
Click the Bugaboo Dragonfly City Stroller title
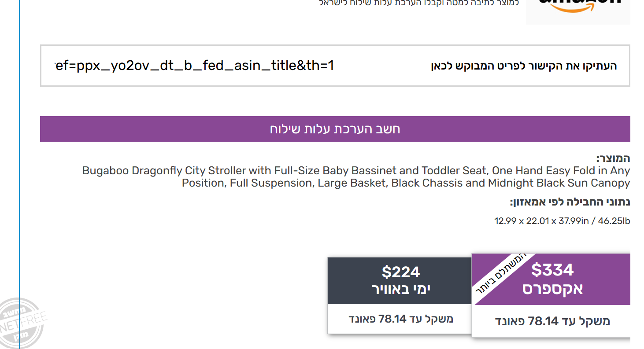[356, 176]
